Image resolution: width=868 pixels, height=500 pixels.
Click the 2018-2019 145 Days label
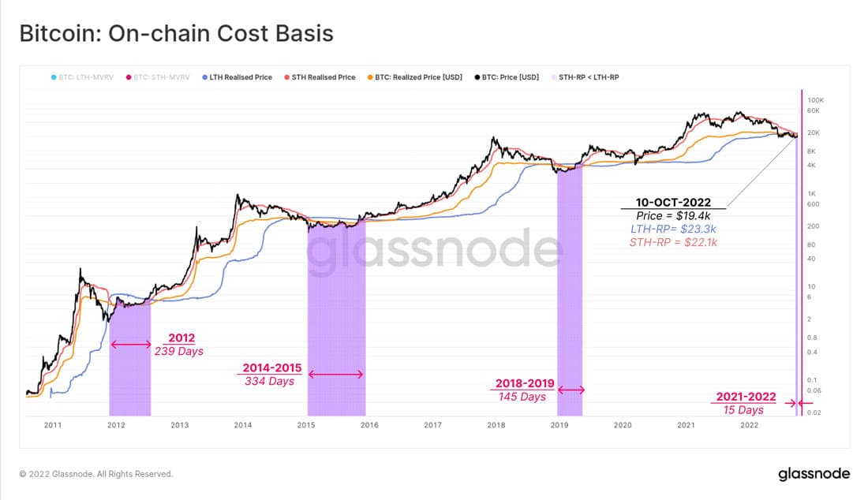coord(522,390)
